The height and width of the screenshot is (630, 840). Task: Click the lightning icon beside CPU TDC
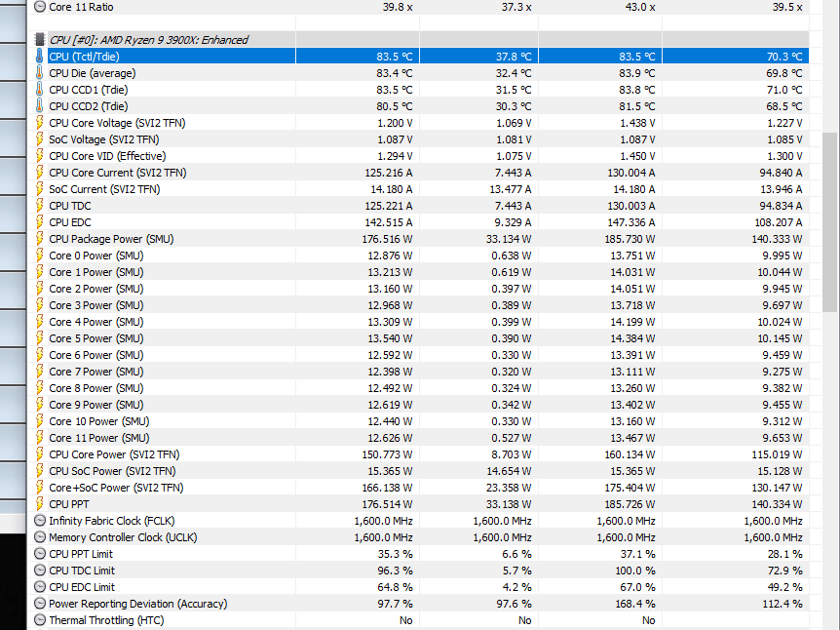point(39,206)
